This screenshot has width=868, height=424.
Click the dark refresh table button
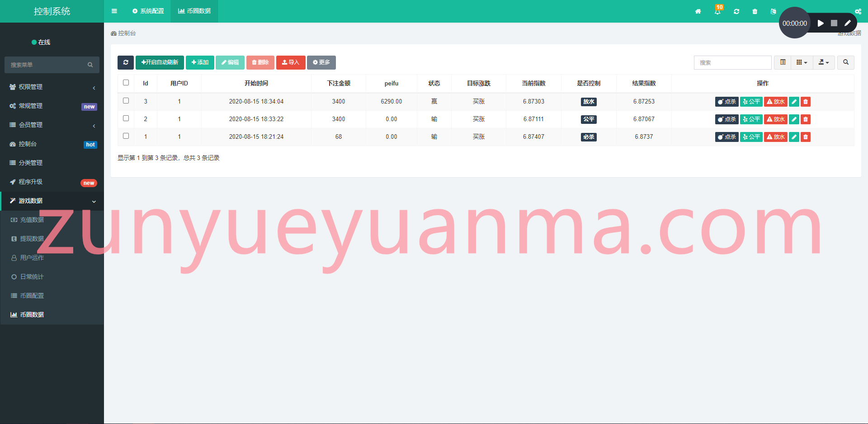pyautogui.click(x=126, y=62)
